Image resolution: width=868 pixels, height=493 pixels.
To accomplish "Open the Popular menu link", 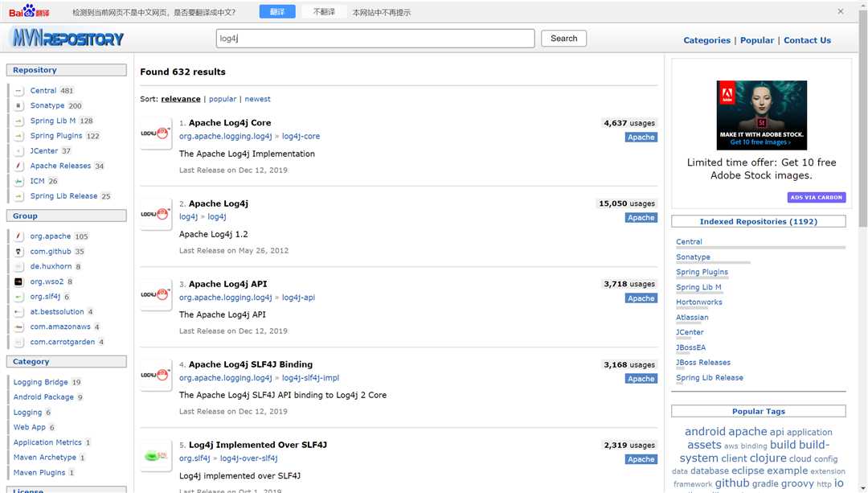I will tap(757, 40).
